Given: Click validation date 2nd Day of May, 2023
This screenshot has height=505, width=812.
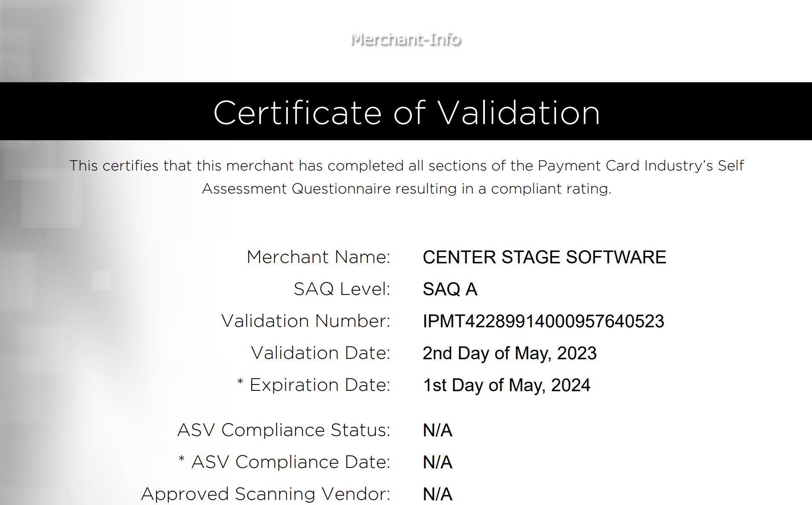Looking at the screenshot, I should click(510, 353).
